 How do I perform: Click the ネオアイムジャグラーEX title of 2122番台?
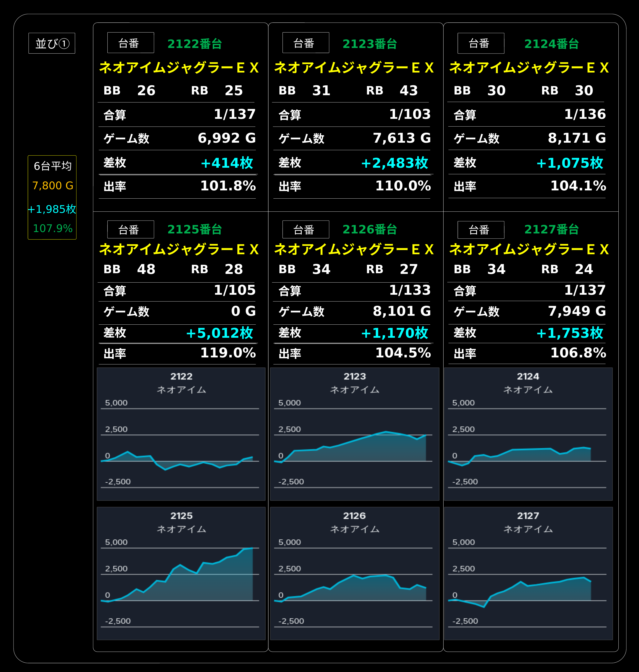pyautogui.click(x=179, y=68)
